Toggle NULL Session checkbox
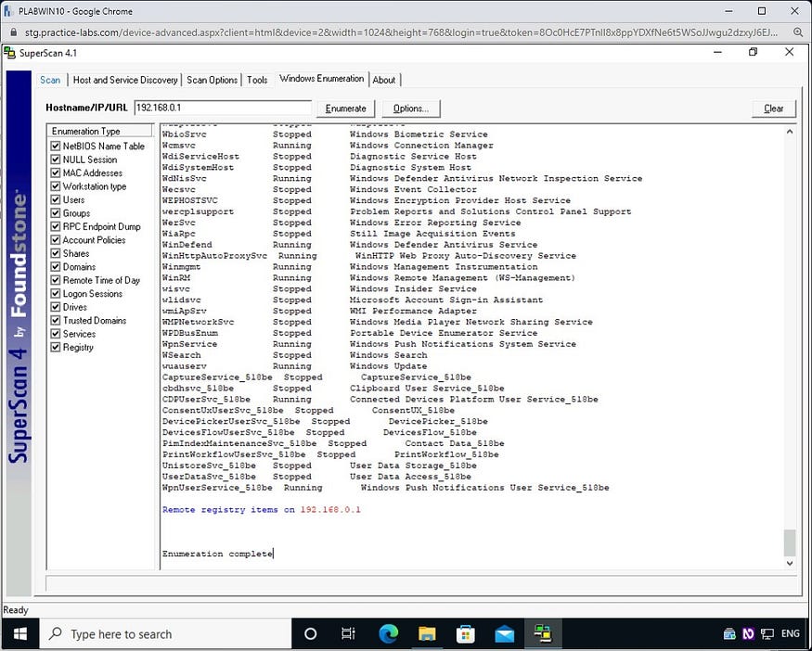Screen dimensions: 812x651 [x=56, y=160]
